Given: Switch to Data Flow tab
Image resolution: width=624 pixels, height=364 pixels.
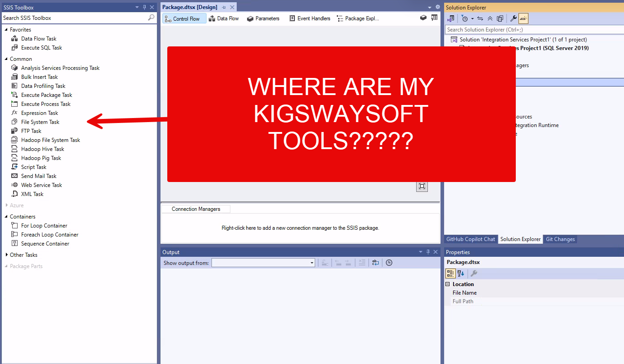Looking at the screenshot, I should pyautogui.click(x=224, y=18).
